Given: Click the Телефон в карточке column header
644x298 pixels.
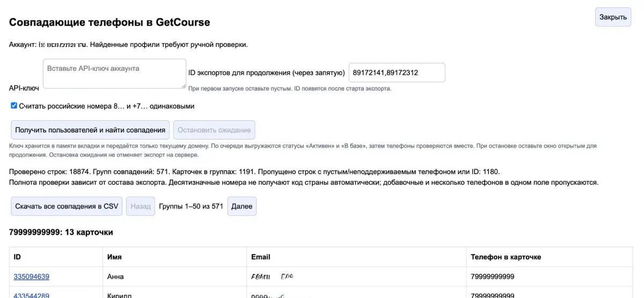Looking at the screenshot, I should click(x=549, y=257).
